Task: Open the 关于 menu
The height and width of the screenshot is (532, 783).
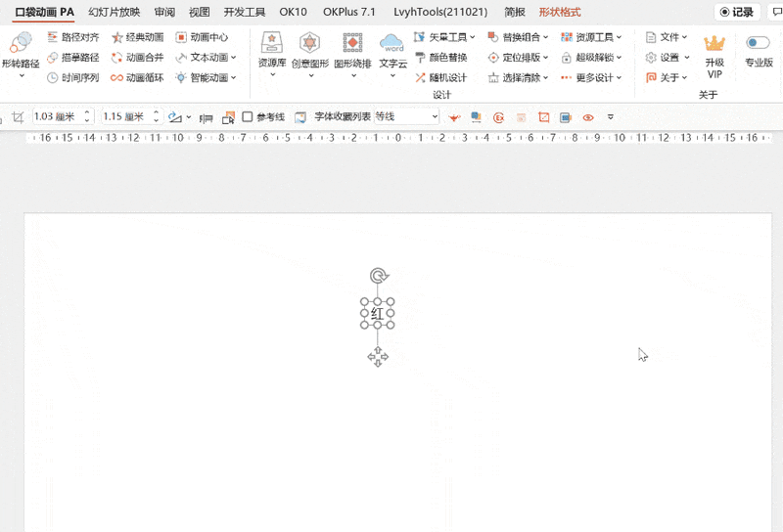Action: tap(667, 77)
